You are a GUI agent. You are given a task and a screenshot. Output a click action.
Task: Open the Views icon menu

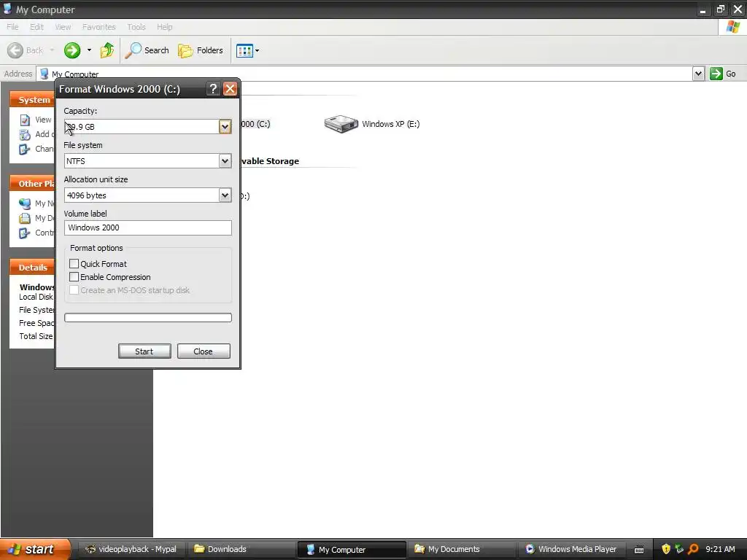click(248, 50)
